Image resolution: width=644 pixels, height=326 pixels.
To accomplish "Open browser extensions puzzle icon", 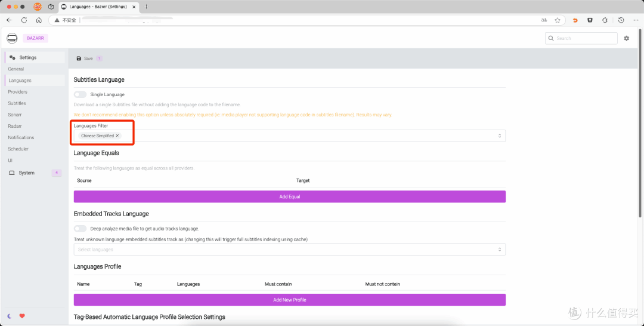I will pos(605,20).
